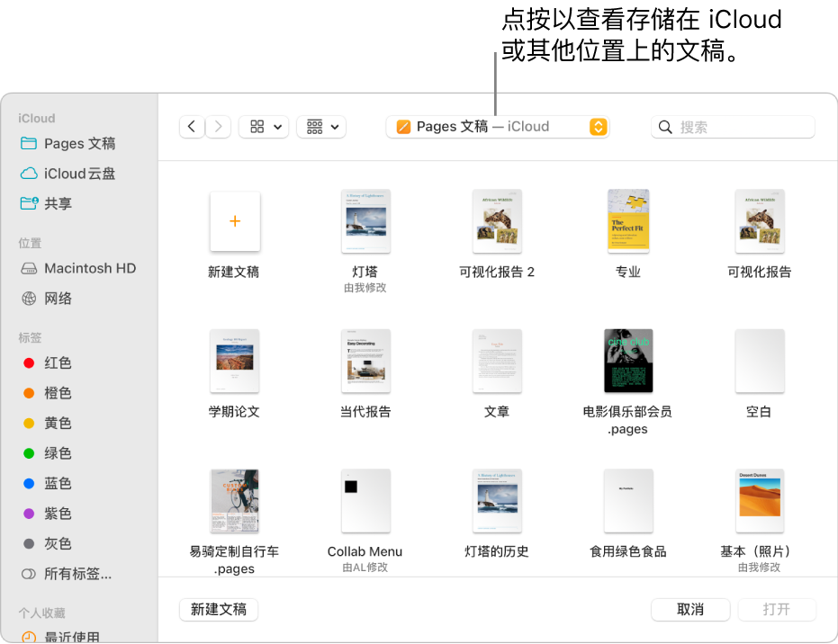Filter by the 紫色 purple tag

tap(48, 514)
